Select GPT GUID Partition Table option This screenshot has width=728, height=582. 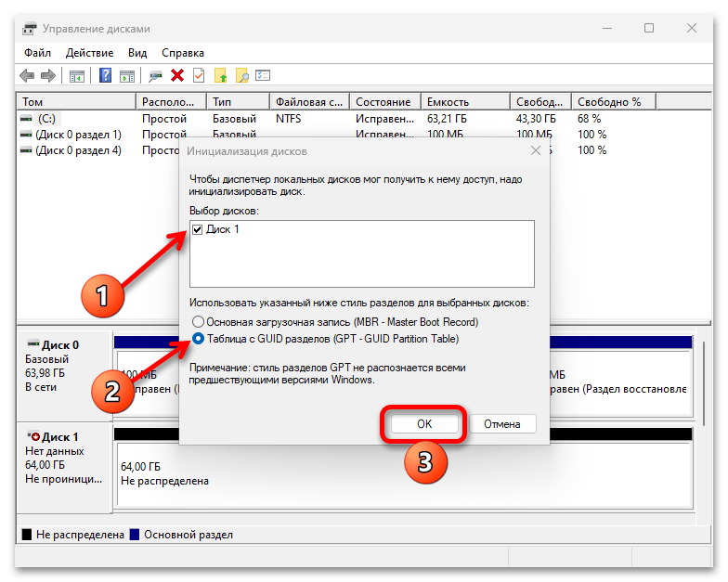pyautogui.click(x=198, y=339)
